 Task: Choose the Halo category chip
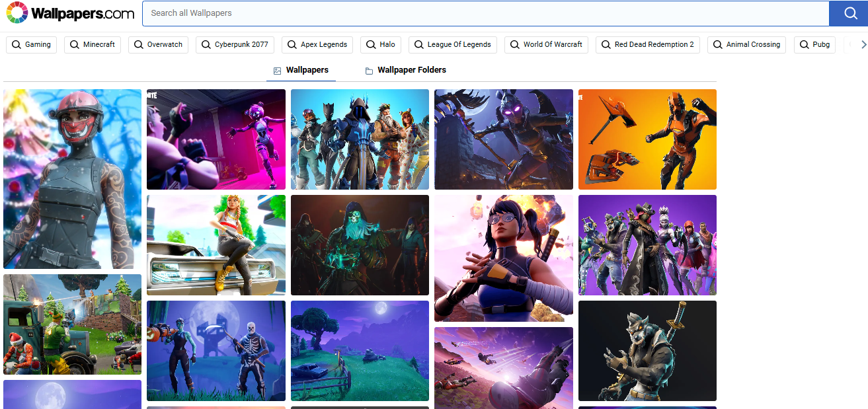click(381, 45)
